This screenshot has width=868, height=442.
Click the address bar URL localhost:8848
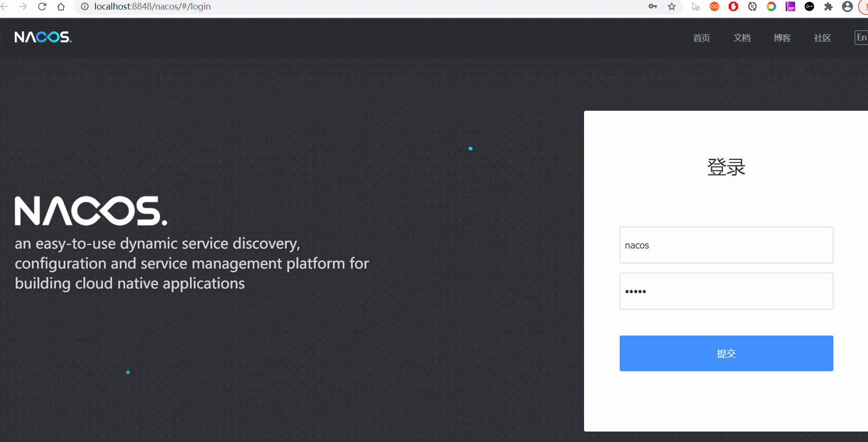[152, 7]
